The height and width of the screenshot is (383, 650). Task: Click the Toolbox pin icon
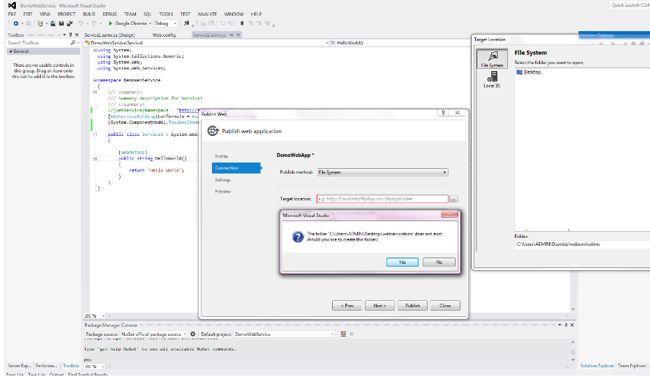(70, 35)
